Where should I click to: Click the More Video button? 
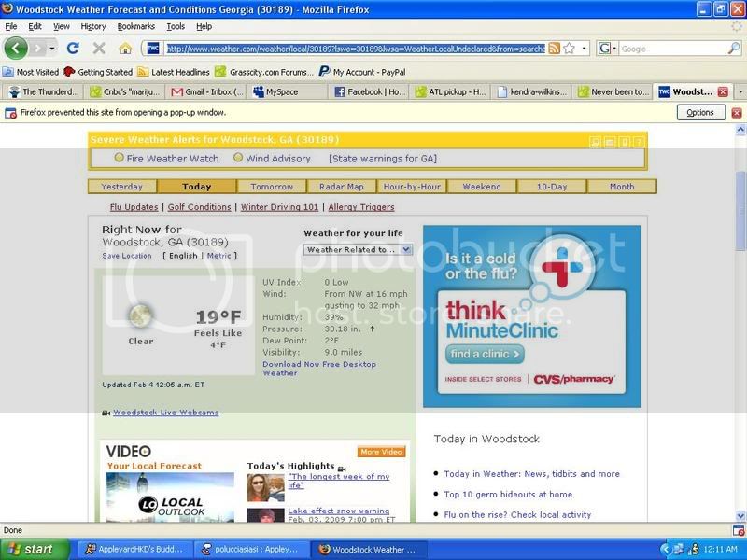381,452
